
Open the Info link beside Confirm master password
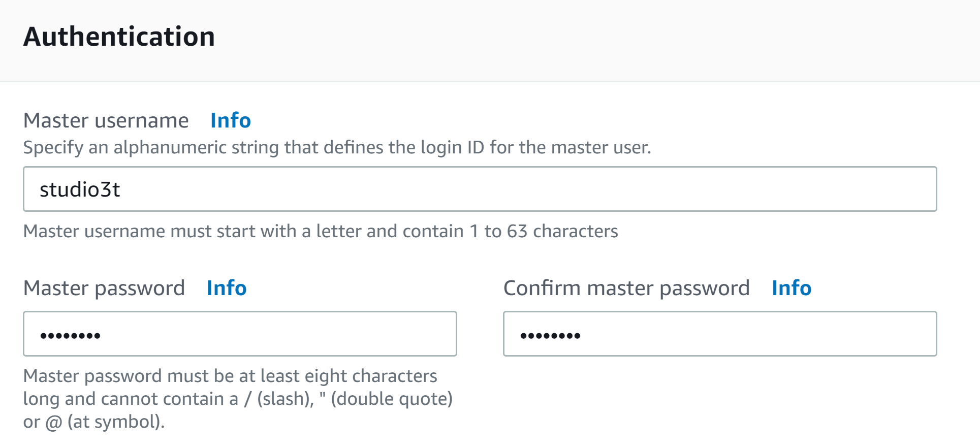tap(791, 288)
